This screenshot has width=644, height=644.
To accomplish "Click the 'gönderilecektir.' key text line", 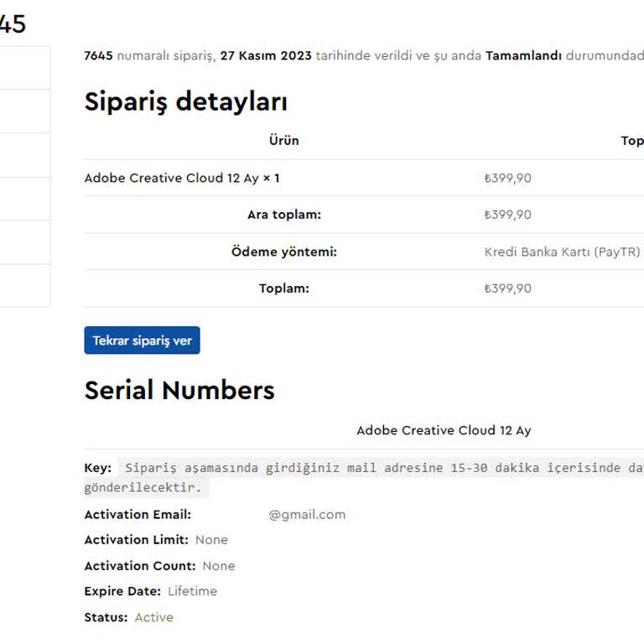I will pyautogui.click(x=143, y=487).
